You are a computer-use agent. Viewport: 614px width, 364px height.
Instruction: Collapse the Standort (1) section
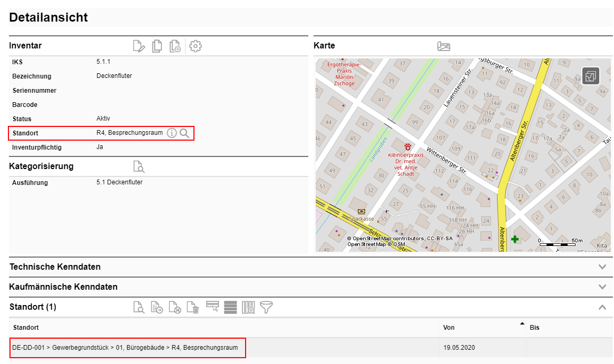tap(603, 307)
